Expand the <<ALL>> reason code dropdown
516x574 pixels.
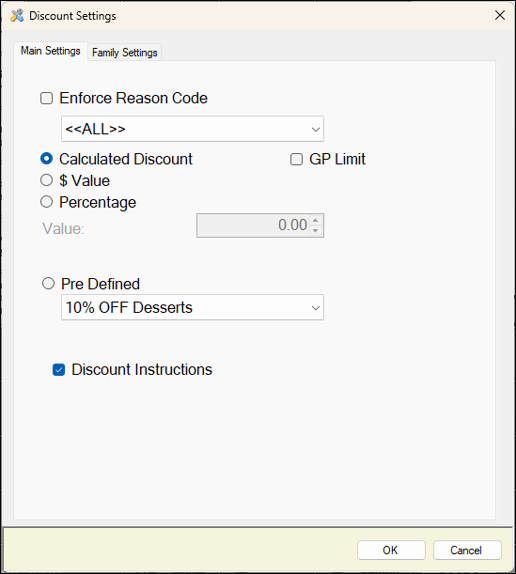point(192,129)
